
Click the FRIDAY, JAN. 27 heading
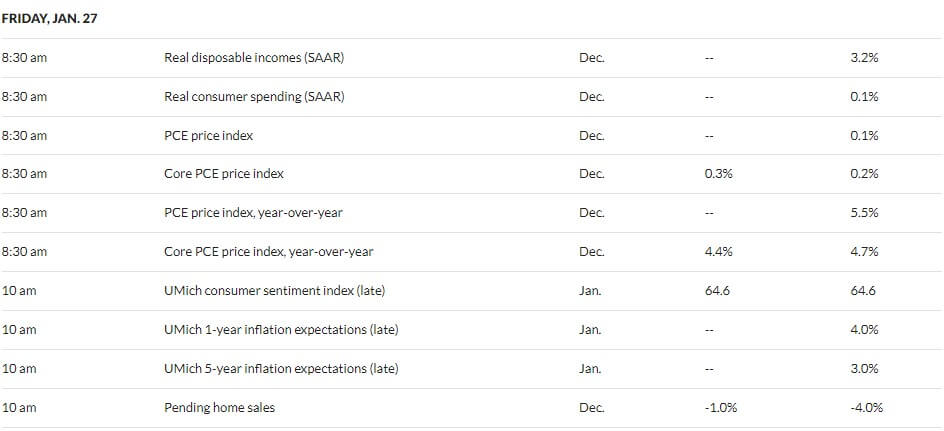49,19
